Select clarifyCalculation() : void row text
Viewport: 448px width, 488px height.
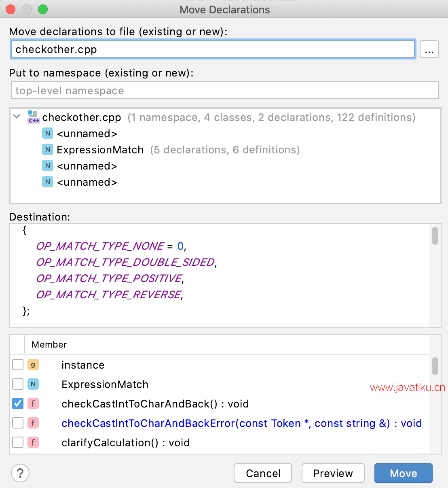point(126,443)
